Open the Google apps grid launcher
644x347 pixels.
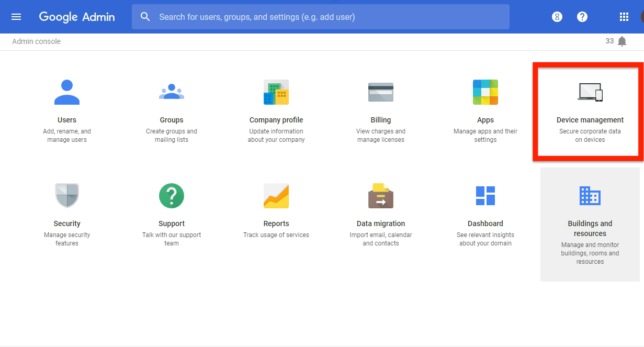point(624,17)
